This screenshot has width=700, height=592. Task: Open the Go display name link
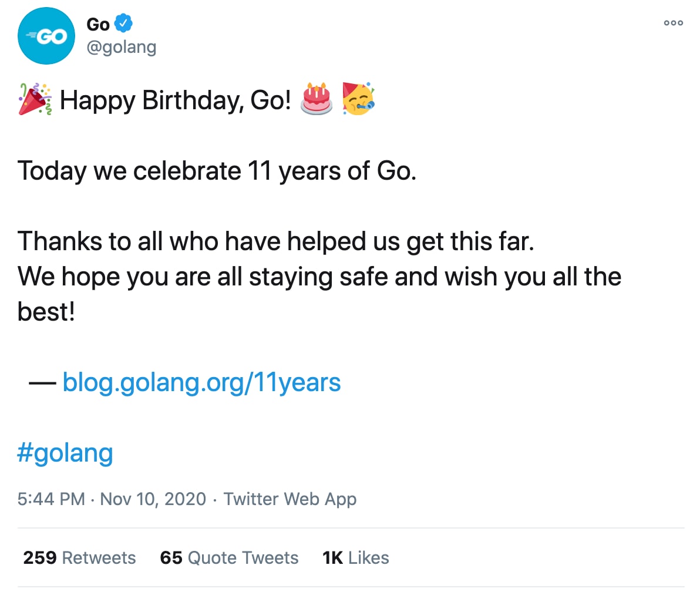(x=98, y=24)
